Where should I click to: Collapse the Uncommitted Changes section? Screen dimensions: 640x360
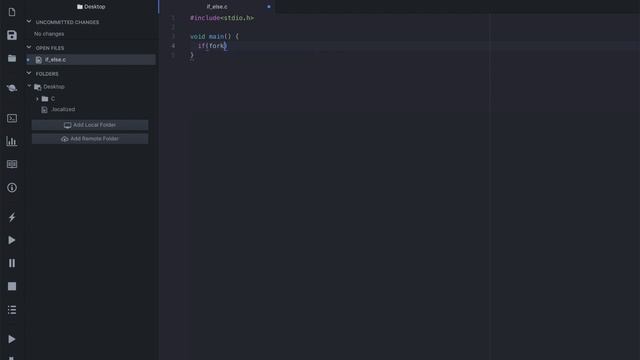click(x=29, y=22)
